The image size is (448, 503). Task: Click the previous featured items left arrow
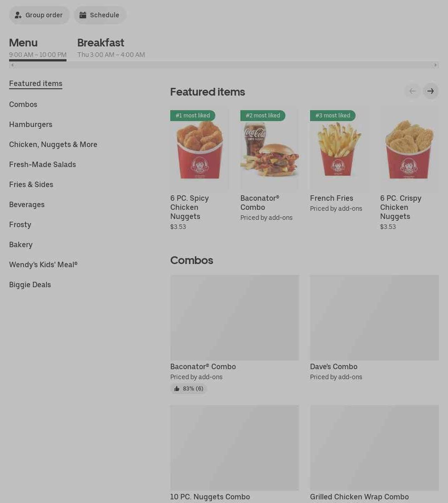(x=412, y=91)
